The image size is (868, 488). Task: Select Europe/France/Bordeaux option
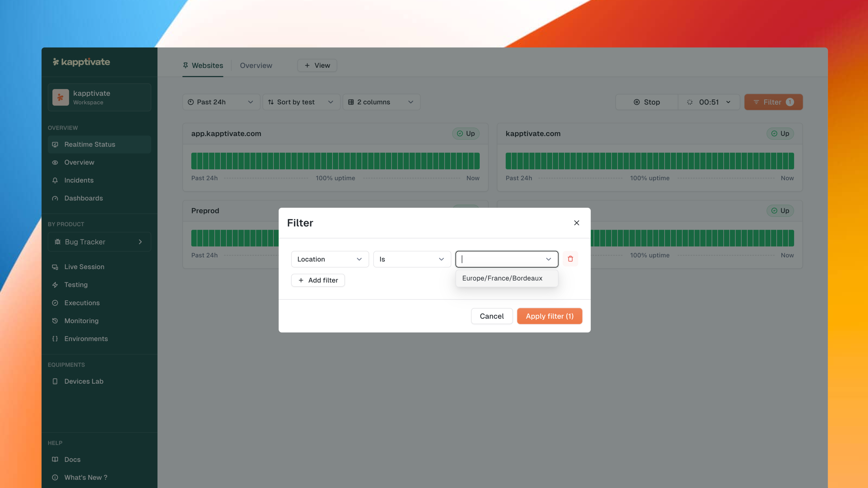point(502,278)
